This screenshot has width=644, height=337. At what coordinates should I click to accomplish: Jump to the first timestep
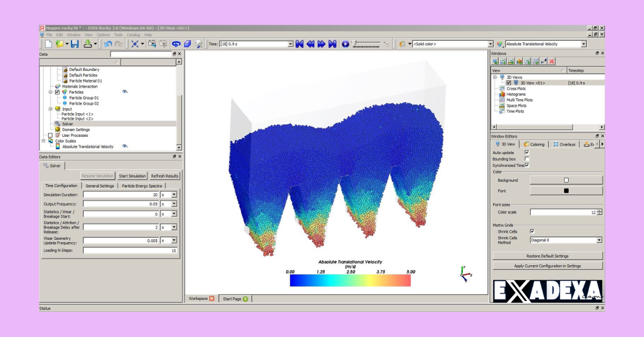299,44
